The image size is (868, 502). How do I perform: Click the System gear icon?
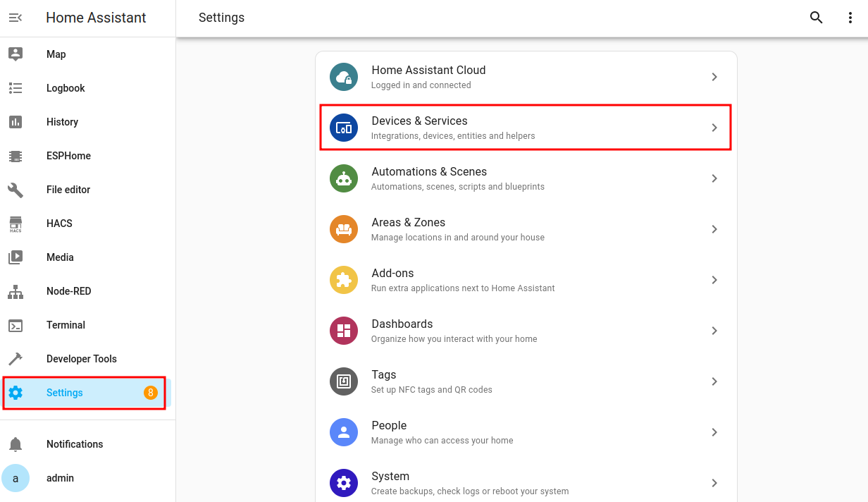tap(344, 483)
